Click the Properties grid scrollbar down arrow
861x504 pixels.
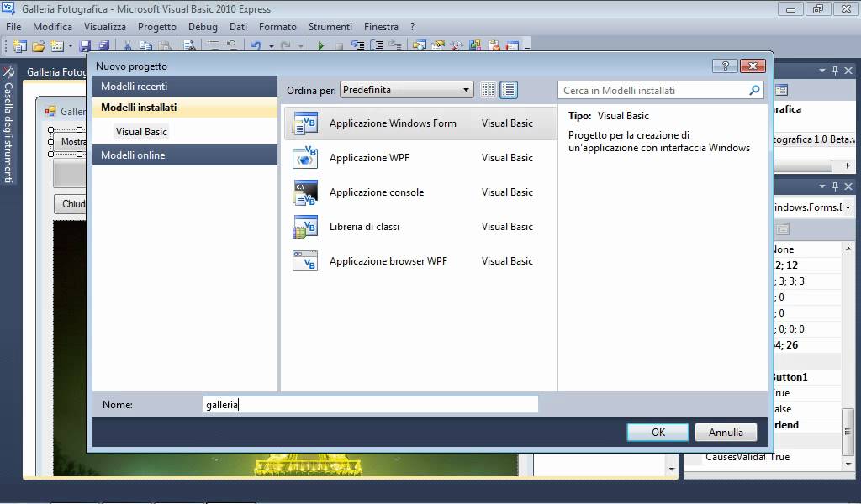pyautogui.click(x=848, y=464)
